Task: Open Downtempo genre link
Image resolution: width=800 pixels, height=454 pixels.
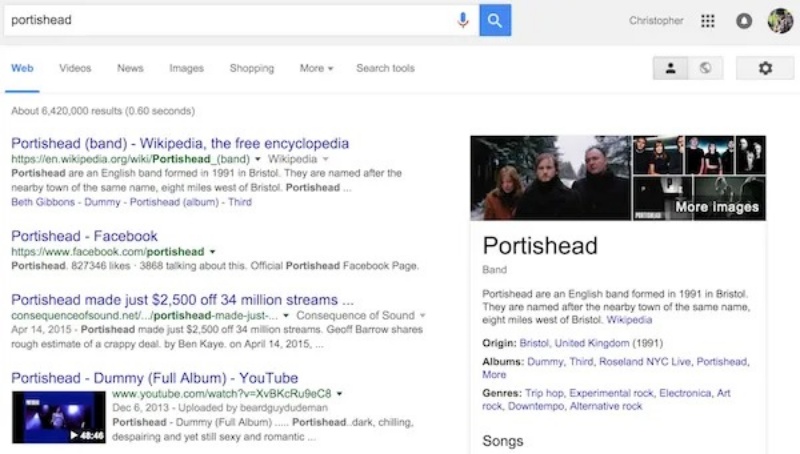Action: (x=536, y=406)
